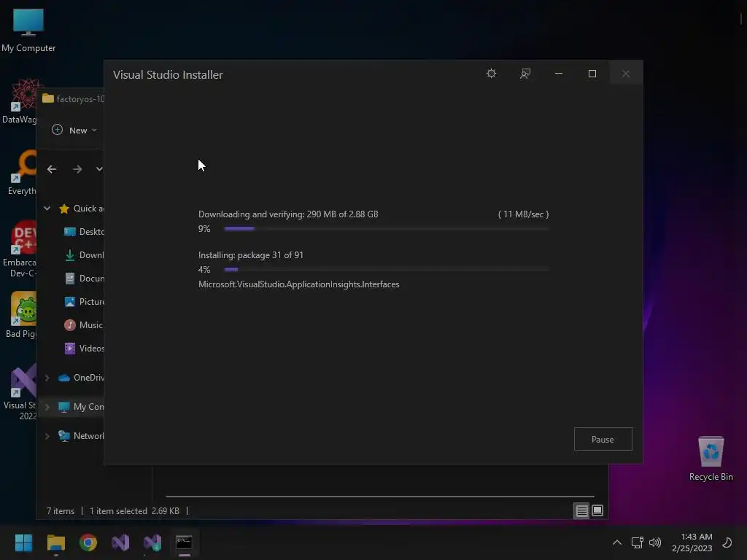Select My Computer desktop icon
The width and height of the screenshot is (747, 560).
[28, 31]
